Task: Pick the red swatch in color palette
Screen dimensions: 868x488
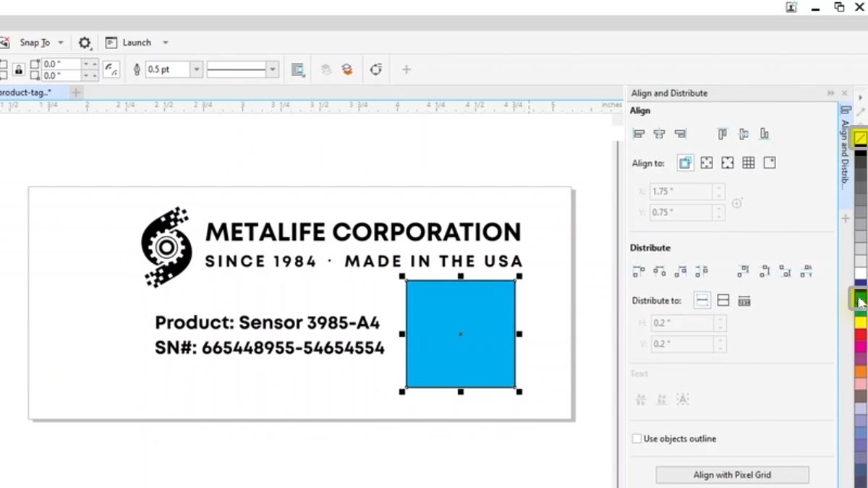Action: 860,335
